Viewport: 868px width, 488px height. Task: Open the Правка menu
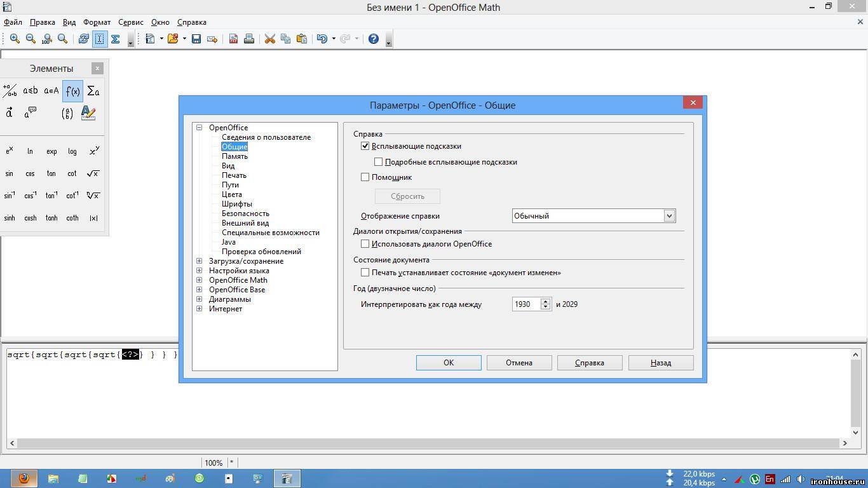pyautogui.click(x=43, y=22)
